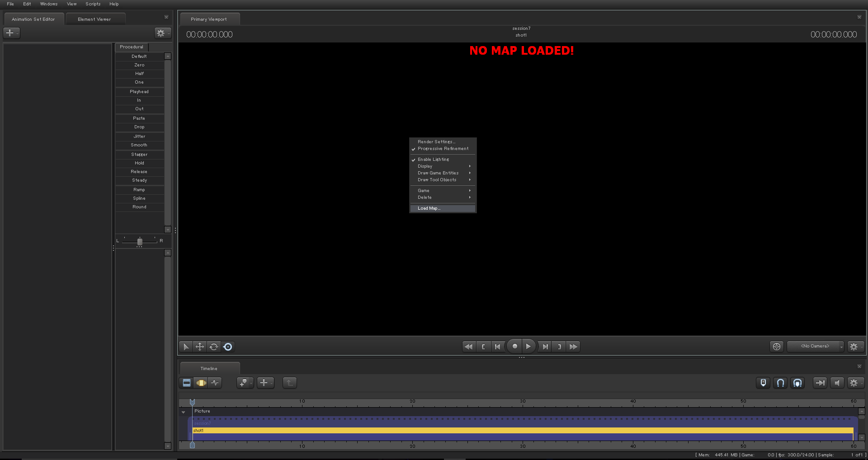
Task: Mute audio with timeline speaker icon
Action: click(x=837, y=383)
